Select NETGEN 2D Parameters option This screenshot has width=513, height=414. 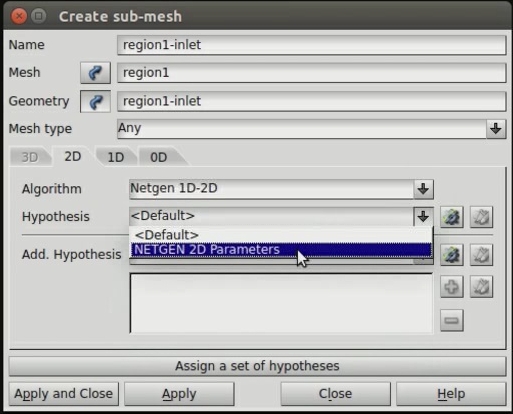click(281, 250)
